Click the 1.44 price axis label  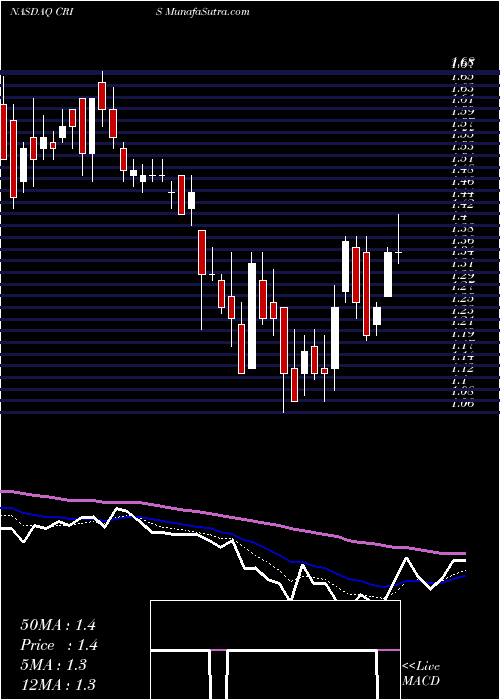point(462,194)
